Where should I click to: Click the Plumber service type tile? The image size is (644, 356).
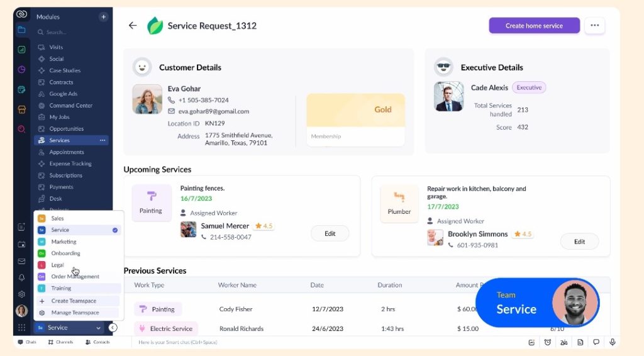click(x=399, y=204)
